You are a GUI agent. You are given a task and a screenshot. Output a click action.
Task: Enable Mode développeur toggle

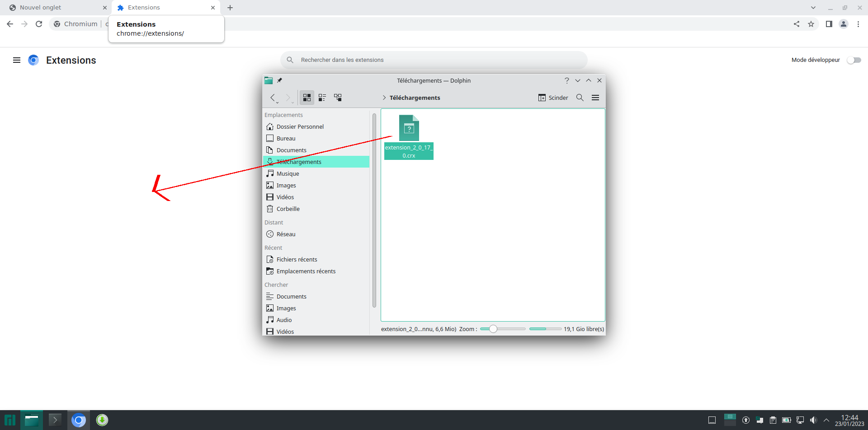[x=854, y=60]
